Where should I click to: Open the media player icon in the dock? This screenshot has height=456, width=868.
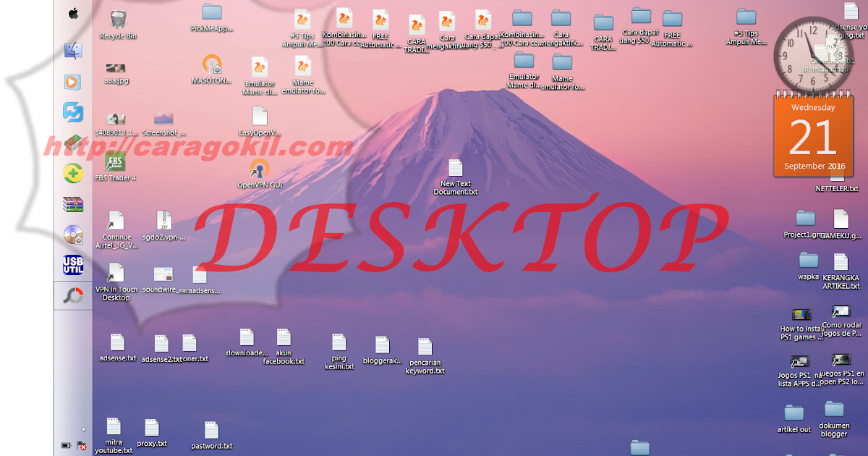tap(71, 83)
